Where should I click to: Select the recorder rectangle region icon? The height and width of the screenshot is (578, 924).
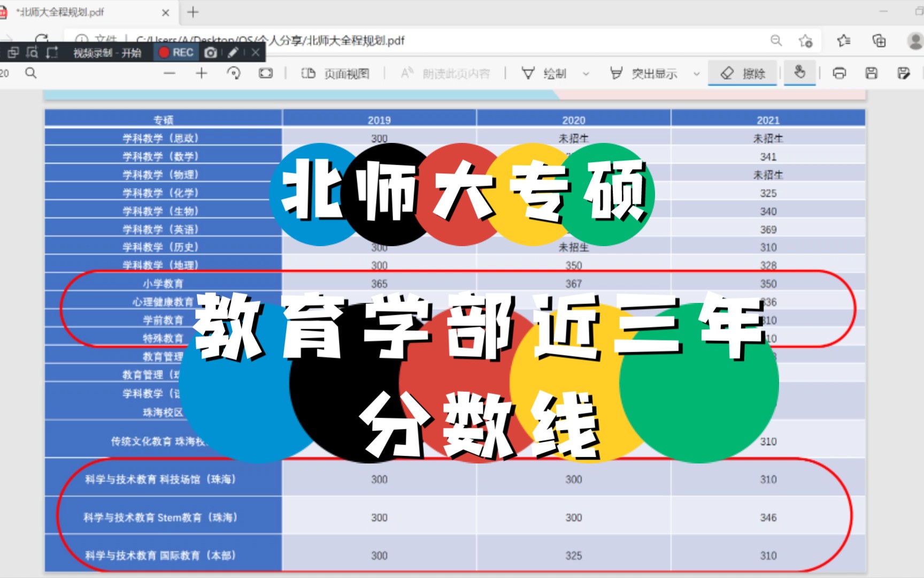coord(52,52)
